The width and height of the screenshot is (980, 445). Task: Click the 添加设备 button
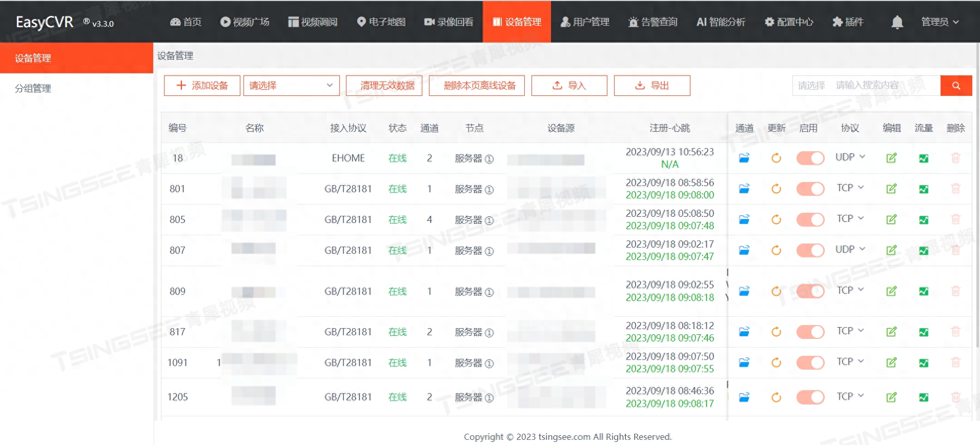202,86
